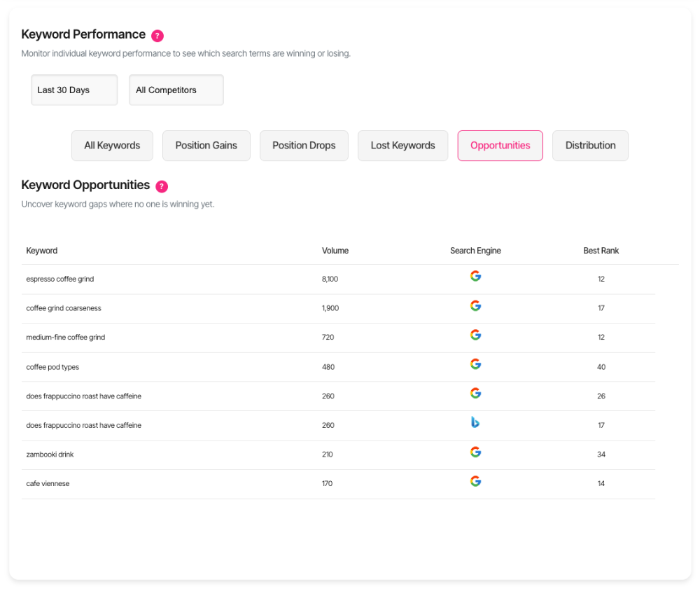Open the Keyword Performance help icon
Screen dimensions: 700x589
[x=157, y=35]
